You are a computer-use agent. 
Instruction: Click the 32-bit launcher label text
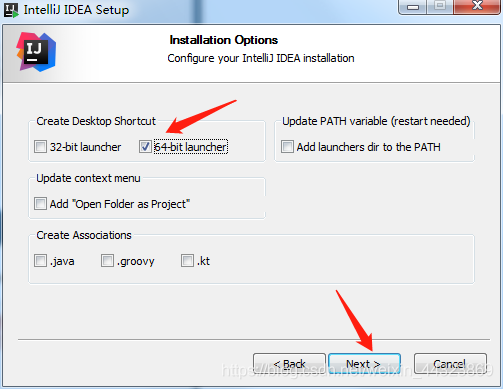(85, 147)
